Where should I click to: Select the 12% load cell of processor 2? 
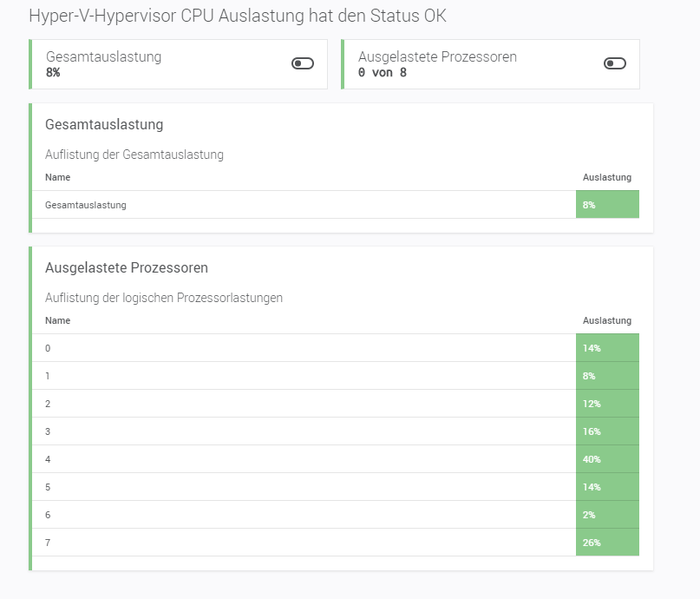[x=607, y=404]
